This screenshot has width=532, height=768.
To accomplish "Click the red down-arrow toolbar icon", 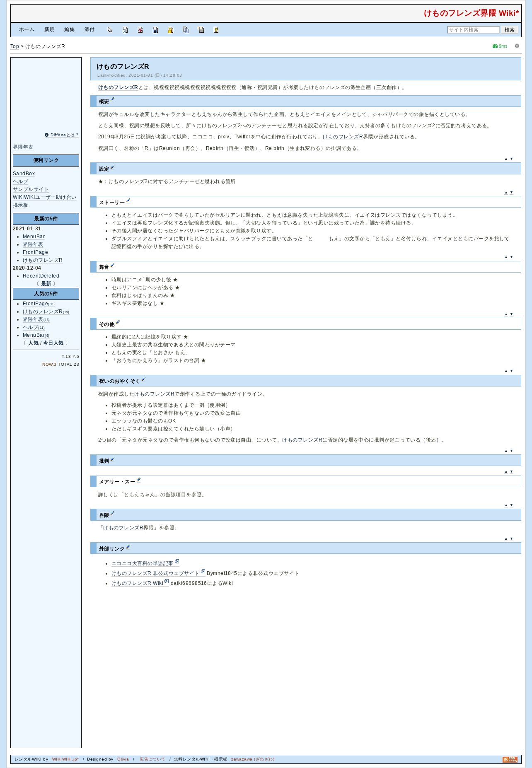I will tap(140, 30).
